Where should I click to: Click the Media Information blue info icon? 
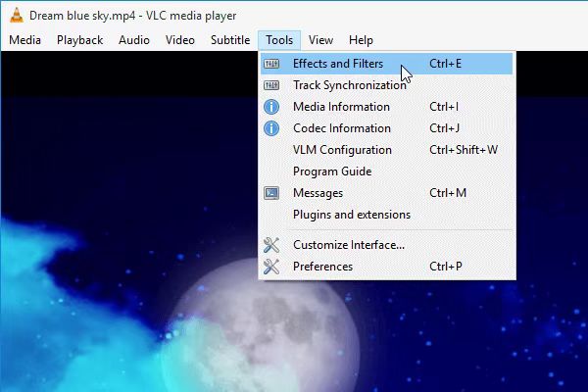[x=271, y=107]
